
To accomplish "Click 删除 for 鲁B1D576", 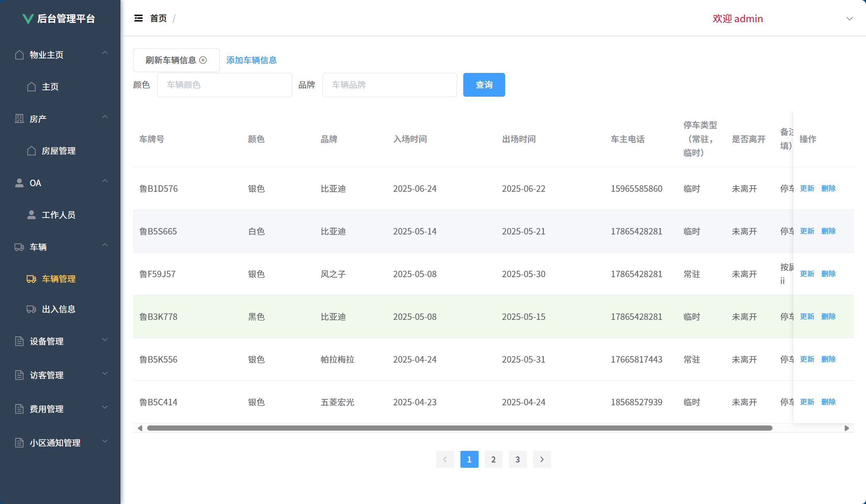I will tap(829, 188).
